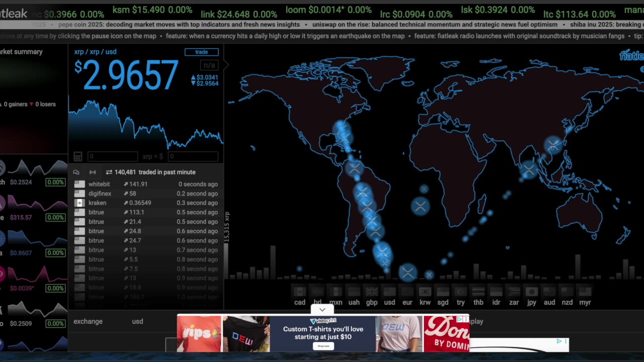This screenshot has height=362, width=644.
Task: Open the pepe coin 2025 news headline
Action: [179, 24]
